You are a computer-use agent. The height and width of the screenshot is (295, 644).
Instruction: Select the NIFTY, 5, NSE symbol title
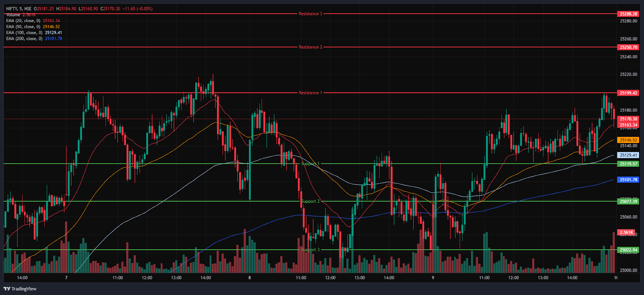coord(19,9)
